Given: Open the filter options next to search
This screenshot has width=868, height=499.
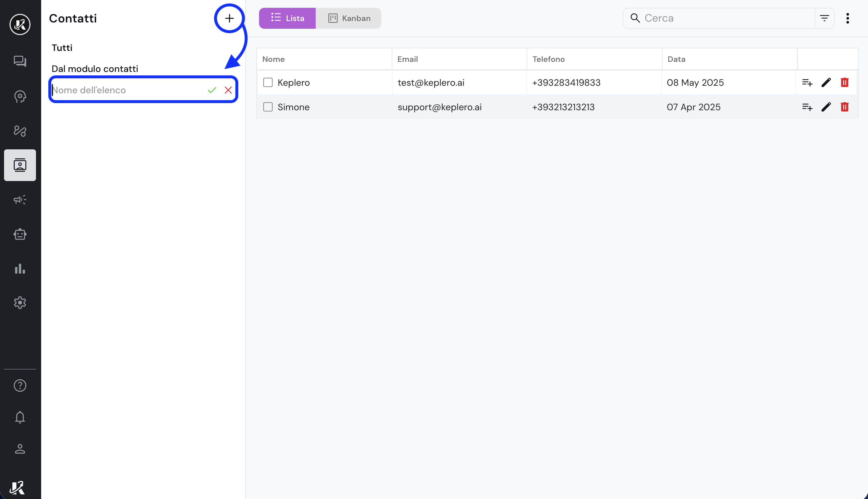Looking at the screenshot, I should [x=824, y=18].
